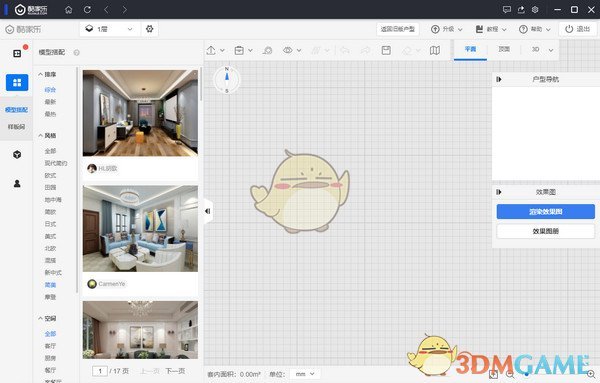Image resolution: width=600 pixels, height=383 pixels.
Task: Click the 效果图册 button
Action: (x=545, y=231)
